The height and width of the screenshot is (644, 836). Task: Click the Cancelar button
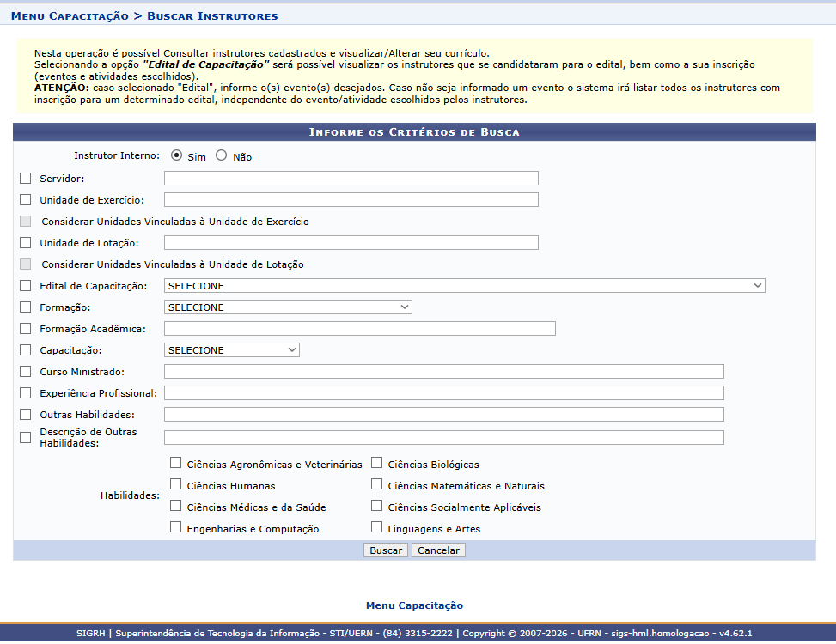click(438, 550)
